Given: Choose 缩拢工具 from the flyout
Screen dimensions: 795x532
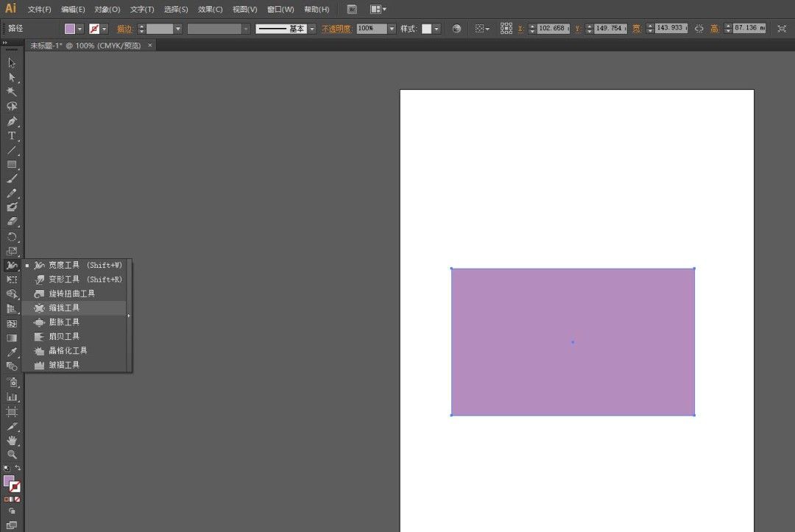Looking at the screenshot, I should (x=64, y=308).
